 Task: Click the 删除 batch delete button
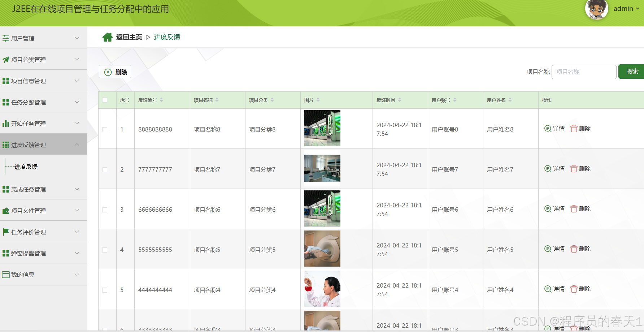pos(115,72)
